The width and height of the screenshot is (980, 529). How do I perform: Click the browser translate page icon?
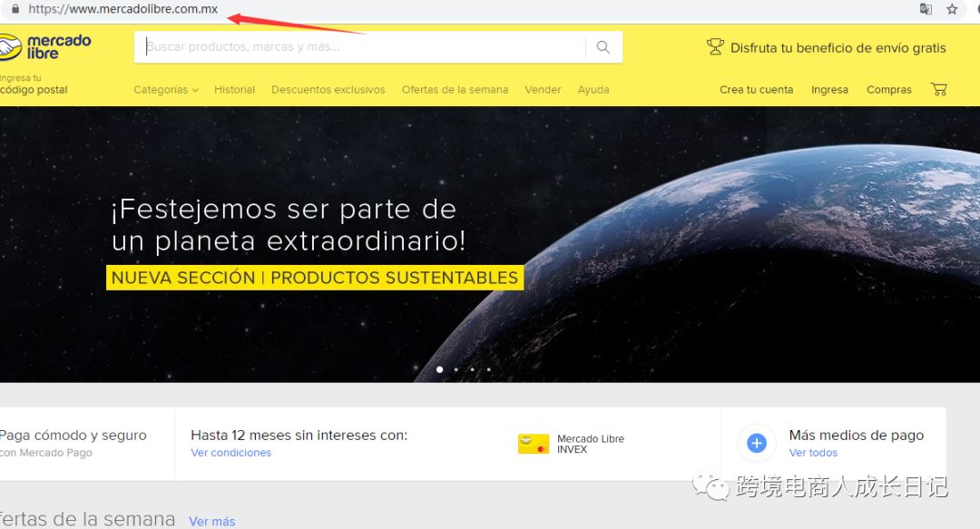(926, 9)
